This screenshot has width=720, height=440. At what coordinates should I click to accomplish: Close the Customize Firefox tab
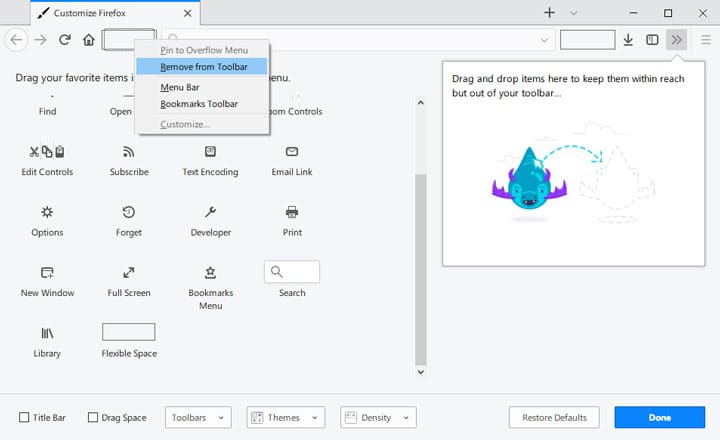tap(187, 13)
